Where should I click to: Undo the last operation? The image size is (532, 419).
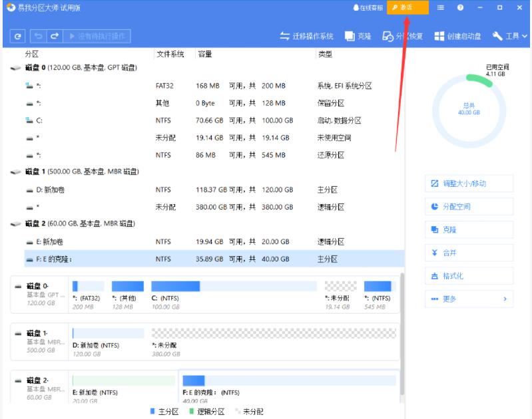pyautogui.click(x=39, y=37)
